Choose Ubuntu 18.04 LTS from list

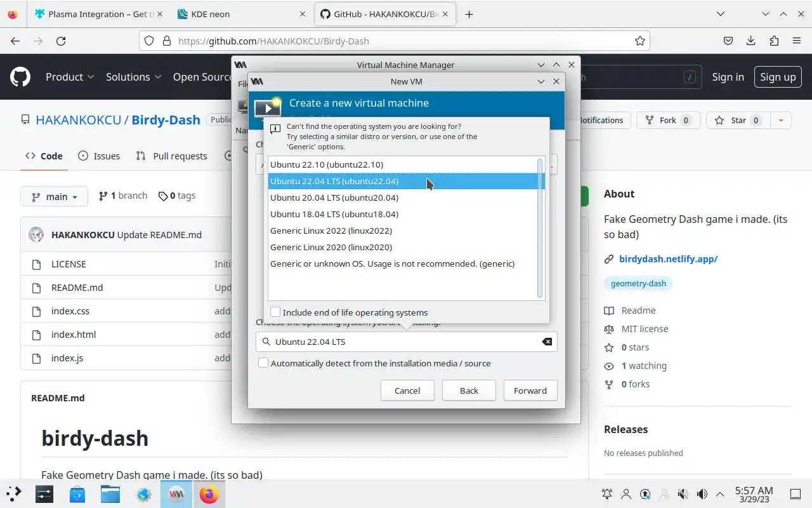tap(402, 214)
